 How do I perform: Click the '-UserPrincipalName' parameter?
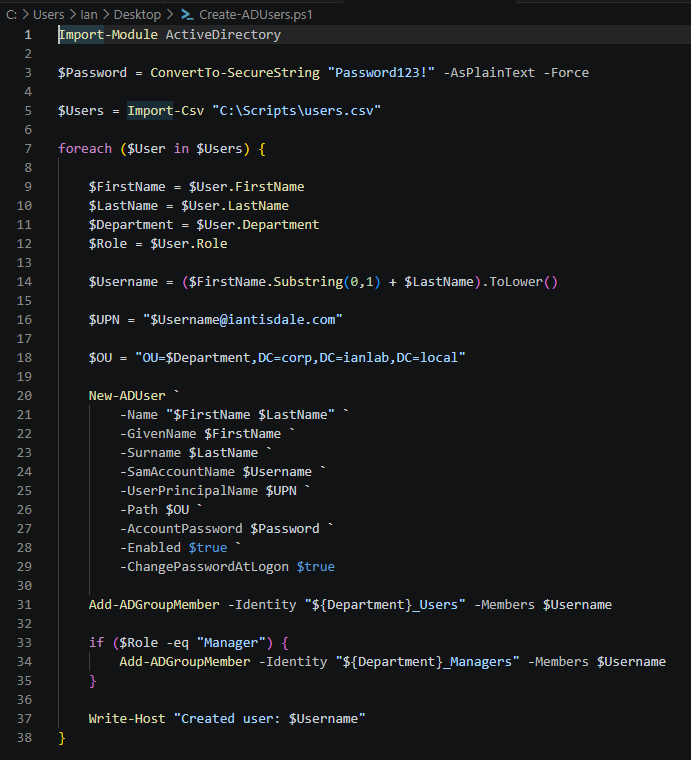pyautogui.click(x=189, y=491)
